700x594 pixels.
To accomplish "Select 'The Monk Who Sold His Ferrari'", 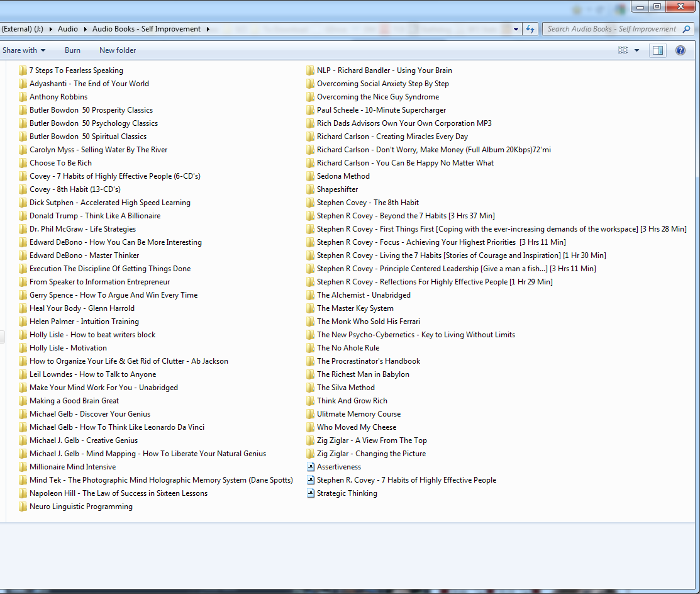I will tap(369, 322).
